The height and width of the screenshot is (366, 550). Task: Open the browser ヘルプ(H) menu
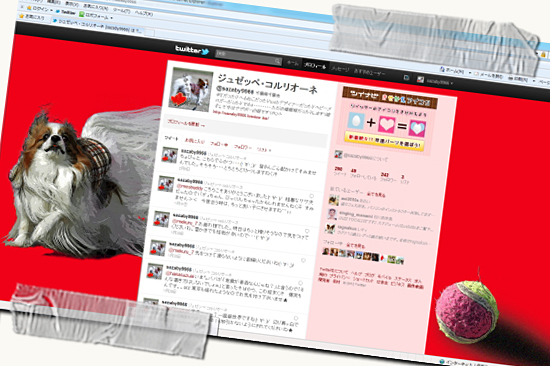click(143, 13)
